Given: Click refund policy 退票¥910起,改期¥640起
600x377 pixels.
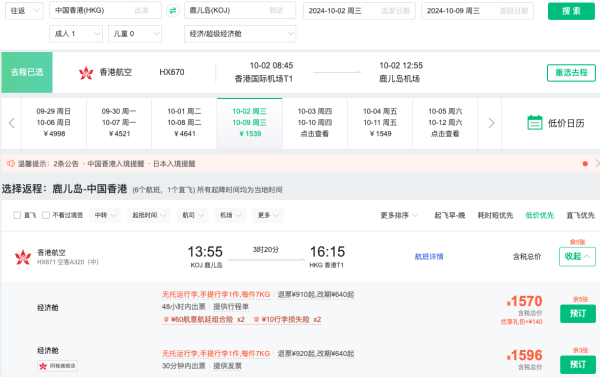Looking at the screenshot, I should tap(316, 294).
